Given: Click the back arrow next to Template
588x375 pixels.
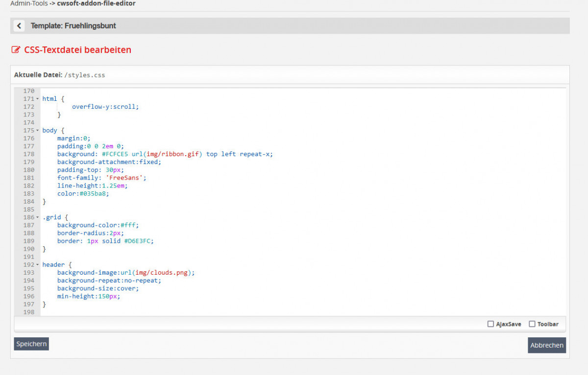Looking at the screenshot, I should [x=19, y=26].
